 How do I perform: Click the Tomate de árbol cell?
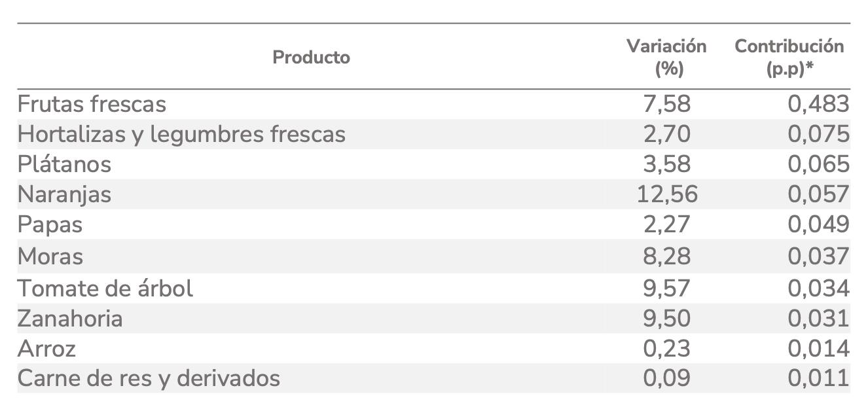click(105, 288)
